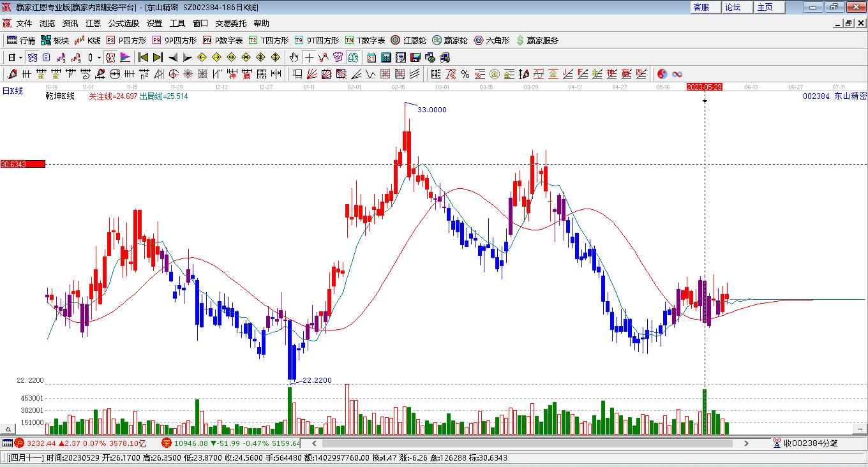Jump to first bar with yellow skip-back icon

pyautogui.click(x=144, y=57)
